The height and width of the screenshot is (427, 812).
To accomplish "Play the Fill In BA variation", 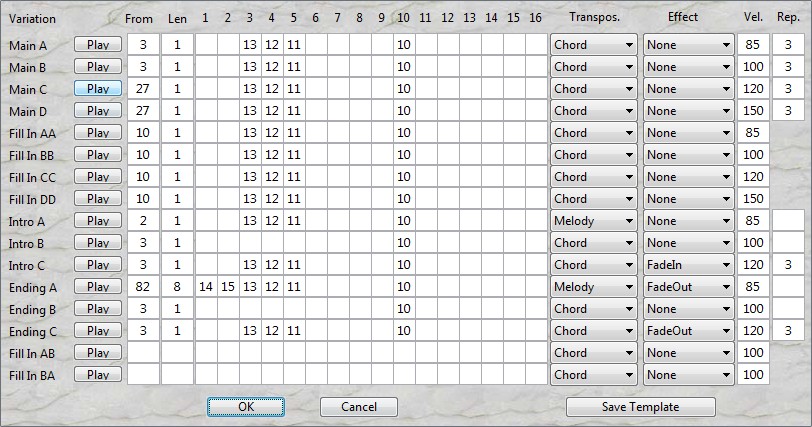I will [98, 374].
